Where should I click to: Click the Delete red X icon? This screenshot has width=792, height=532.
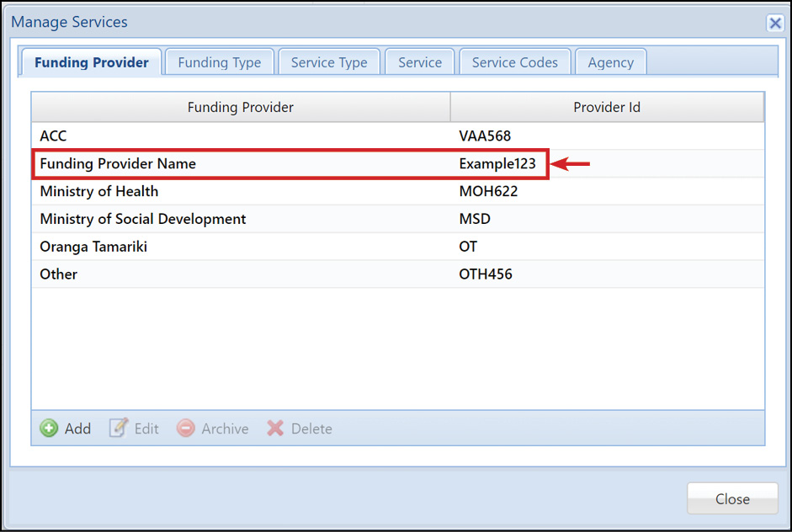(275, 428)
